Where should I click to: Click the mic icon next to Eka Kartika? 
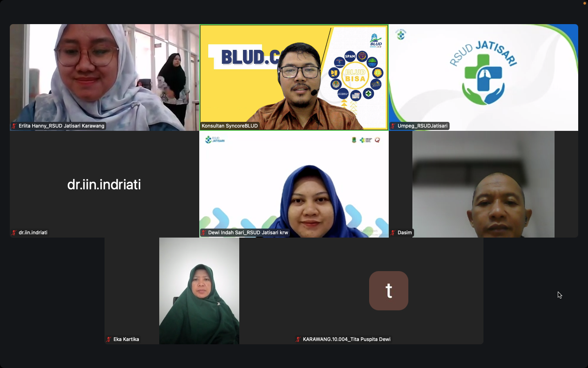click(109, 339)
